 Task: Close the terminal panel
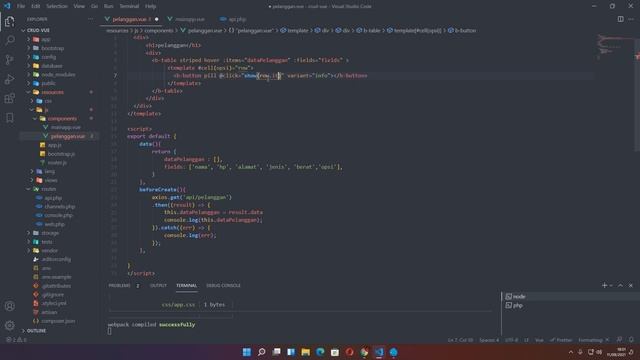click(x=631, y=285)
